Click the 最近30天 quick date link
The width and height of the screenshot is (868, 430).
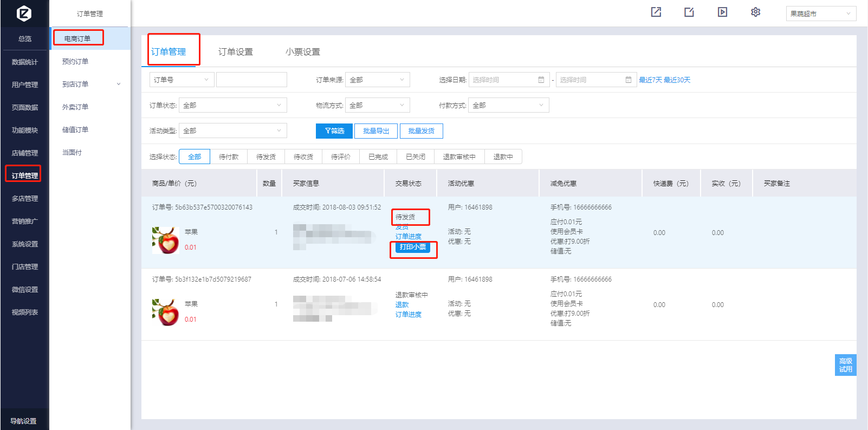coord(677,80)
